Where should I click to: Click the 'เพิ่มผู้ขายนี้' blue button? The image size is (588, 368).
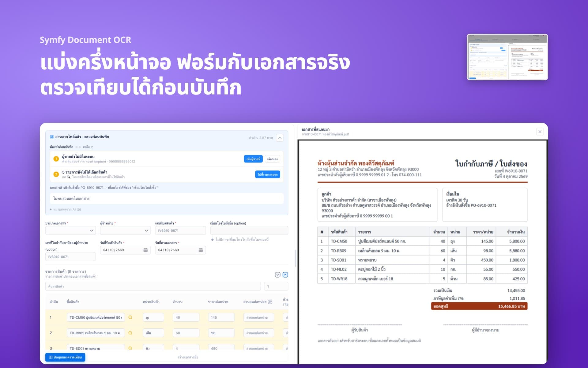(x=253, y=159)
